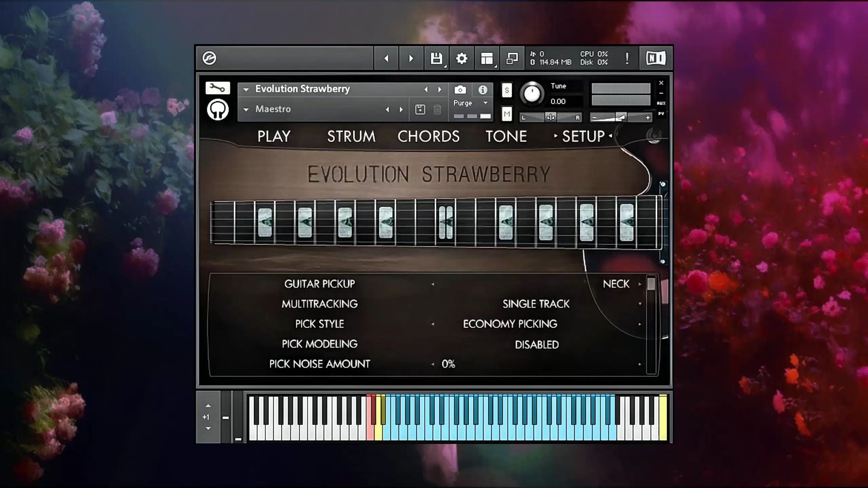
Task: Switch to the SETUP tab
Action: [583, 136]
